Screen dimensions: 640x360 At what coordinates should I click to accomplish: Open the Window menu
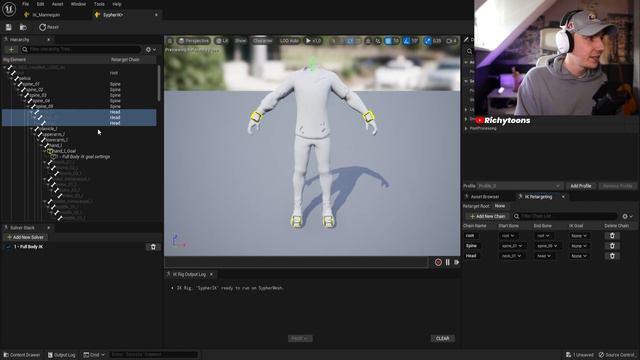(x=78, y=4)
